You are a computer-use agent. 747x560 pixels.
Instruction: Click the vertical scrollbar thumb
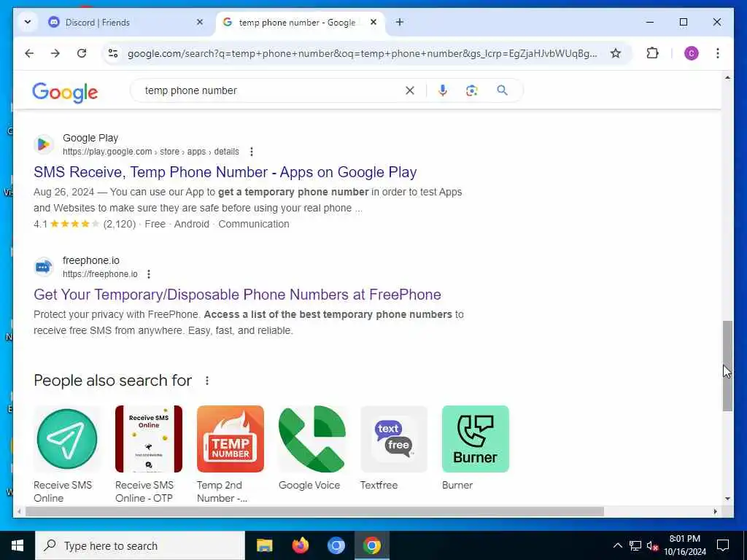(727, 366)
